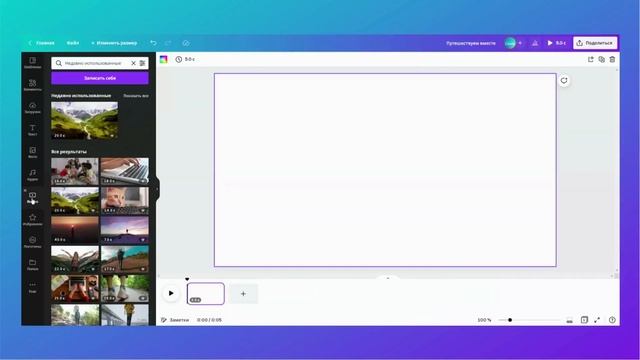Viewport: 640px width, 360px height.
Task: Focus the video search input field
Action: pyautogui.click(x=93, y=63)
